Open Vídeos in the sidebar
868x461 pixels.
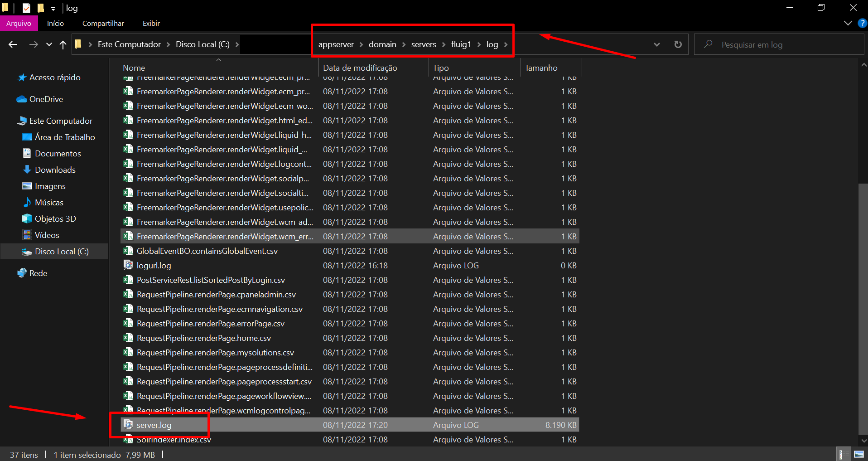point(47,235)
